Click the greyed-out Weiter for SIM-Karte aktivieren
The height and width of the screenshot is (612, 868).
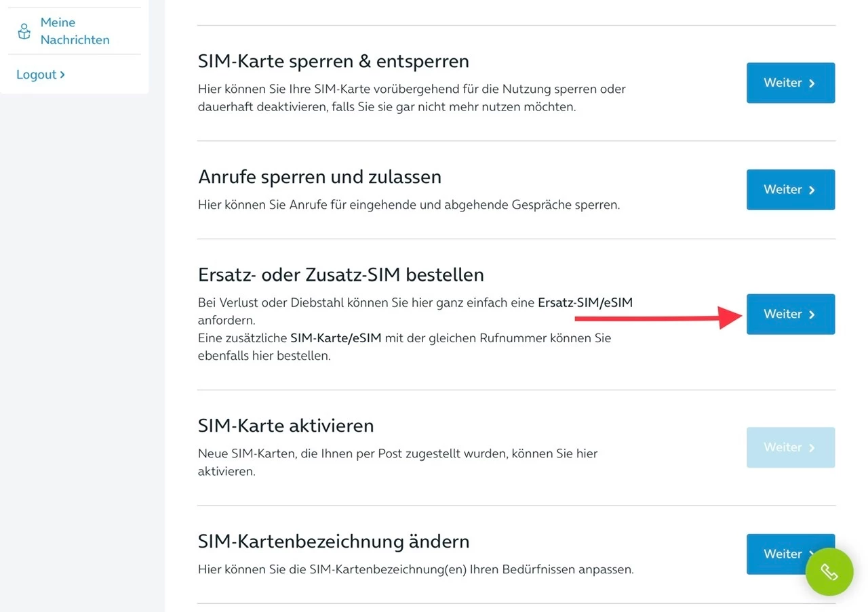pos(790,447)
